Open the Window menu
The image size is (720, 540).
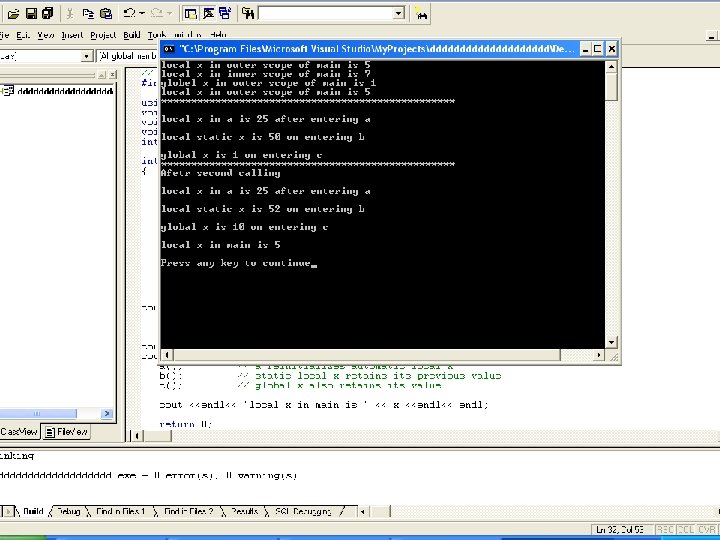coord(187,35)
